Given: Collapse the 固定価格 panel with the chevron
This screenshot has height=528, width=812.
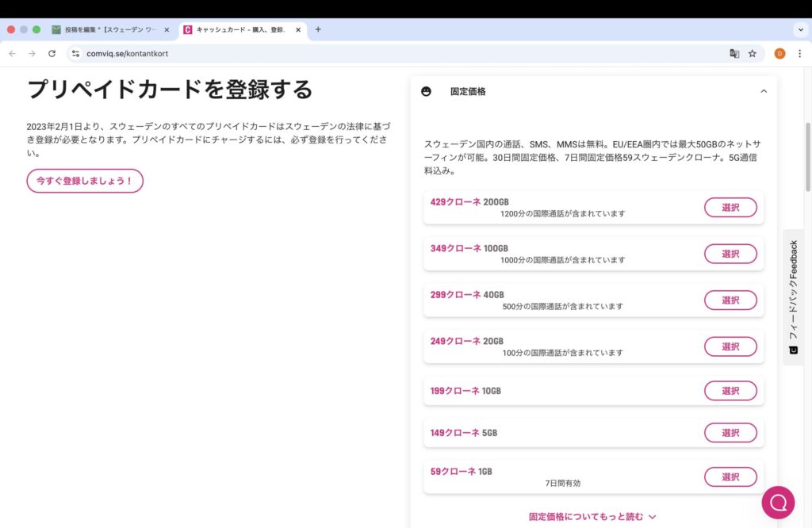Looking at the screenshot, I should coord(764,91).
